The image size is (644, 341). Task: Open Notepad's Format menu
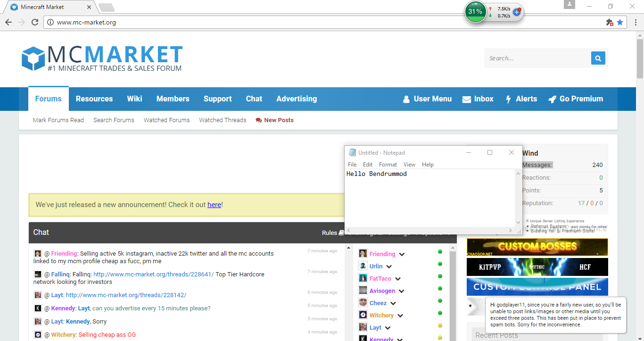click(x=388, y=165)
